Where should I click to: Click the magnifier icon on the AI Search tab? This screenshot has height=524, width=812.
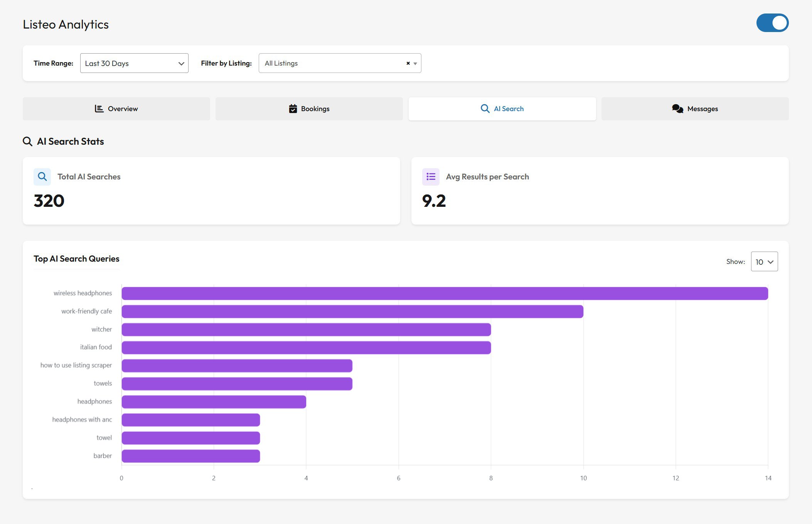tap(484, 108)
